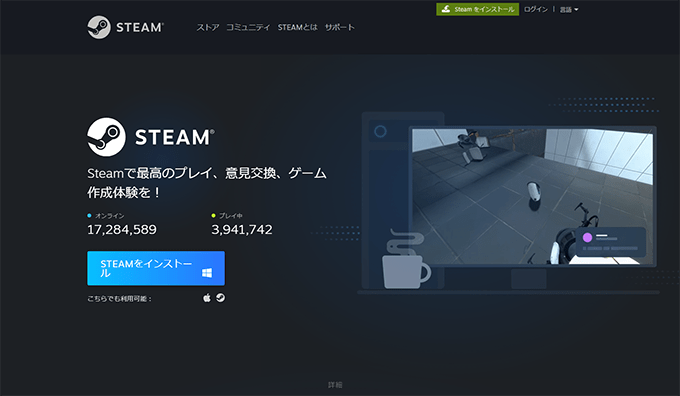Click the Windows logo on the install button
Screen dimensions: 680x396
[x=207, y=272]
